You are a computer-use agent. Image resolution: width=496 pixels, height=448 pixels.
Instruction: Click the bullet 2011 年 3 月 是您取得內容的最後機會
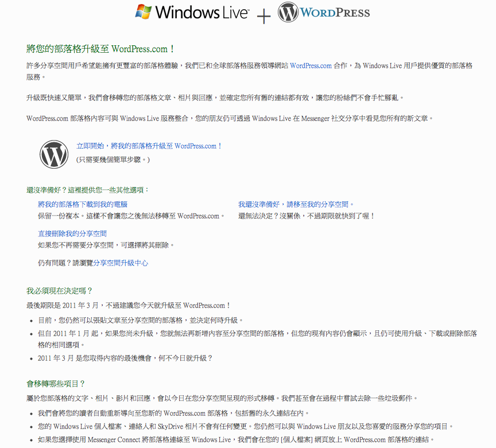click(125, 358)
